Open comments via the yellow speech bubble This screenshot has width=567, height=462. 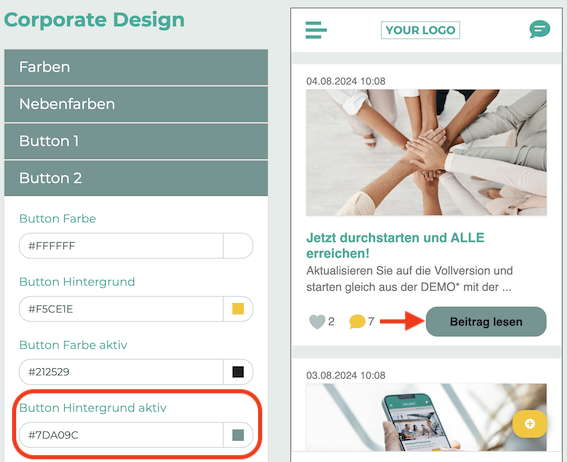click(357, 321)
